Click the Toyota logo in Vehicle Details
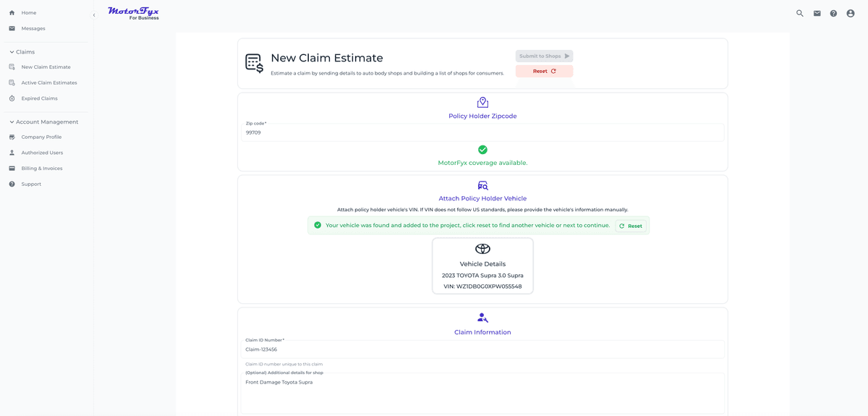The height and width of the screenshot is (416, 868). click(482, 249)
